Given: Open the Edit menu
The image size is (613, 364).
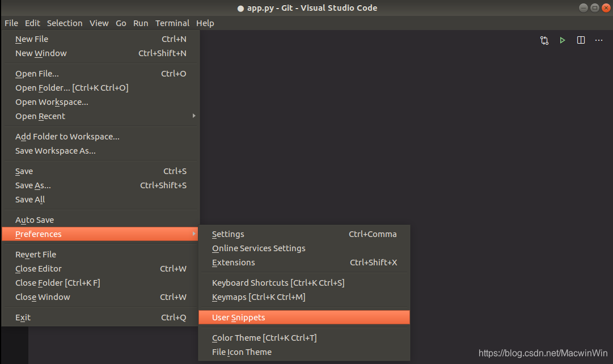Looking at the screenshot, I should point(32,23).
